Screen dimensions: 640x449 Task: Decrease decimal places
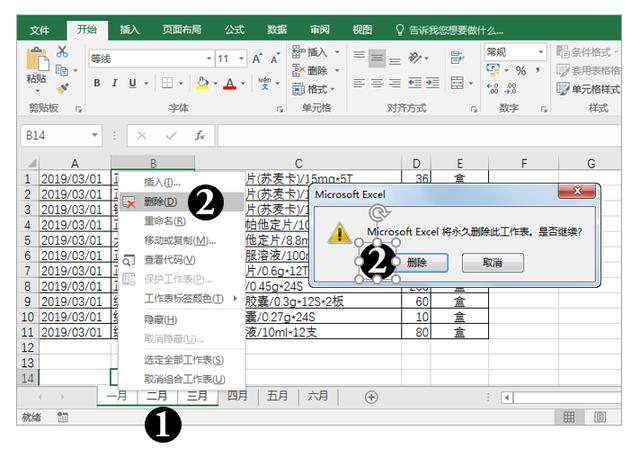511,89
